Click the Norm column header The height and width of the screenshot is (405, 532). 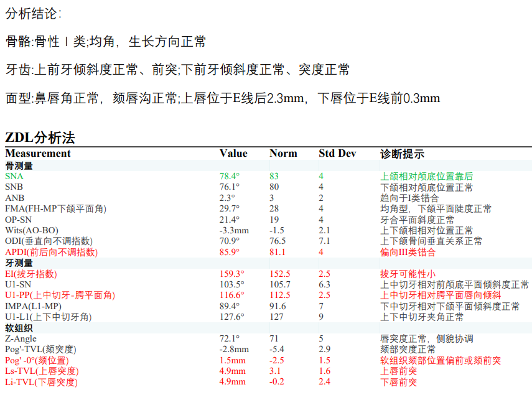click(x=283, y=154)
